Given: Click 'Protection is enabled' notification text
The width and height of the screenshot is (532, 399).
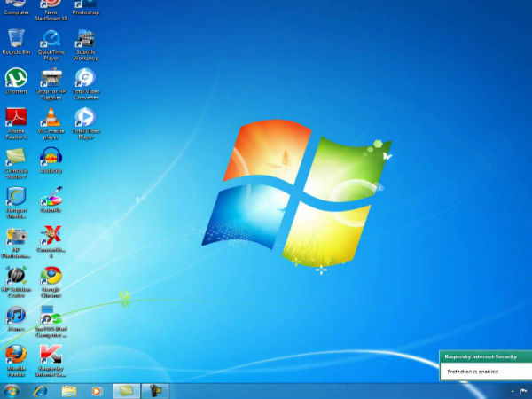Looking at the screenshot, I should pos(473,372).
